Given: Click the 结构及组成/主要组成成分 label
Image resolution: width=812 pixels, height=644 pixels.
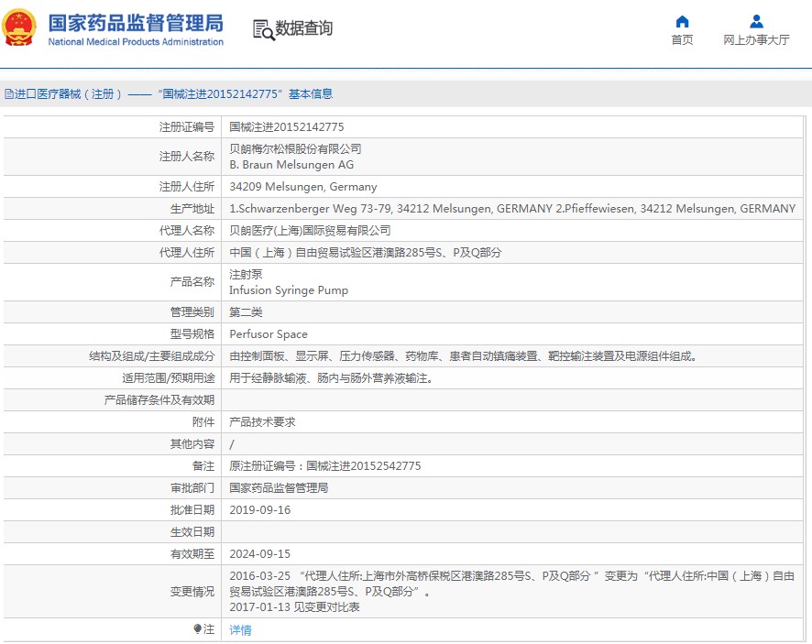Looking at the screenshot, I should pyautogui.click(x=151, y=356).
